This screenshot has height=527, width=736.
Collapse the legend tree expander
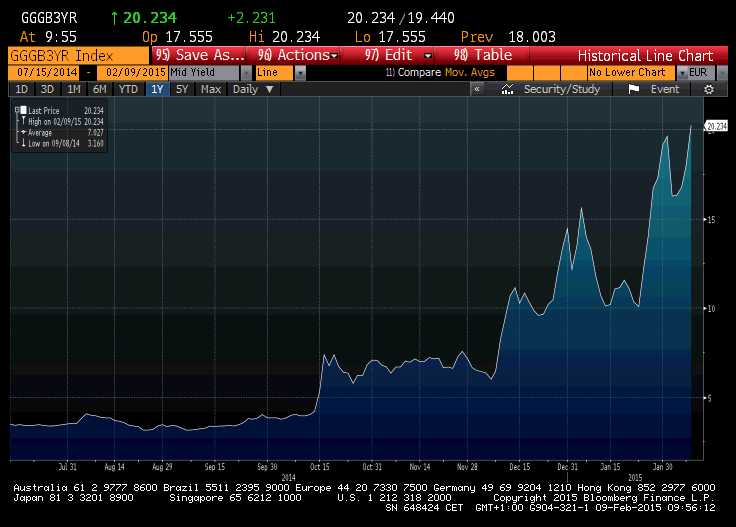[x=17, y=110]
